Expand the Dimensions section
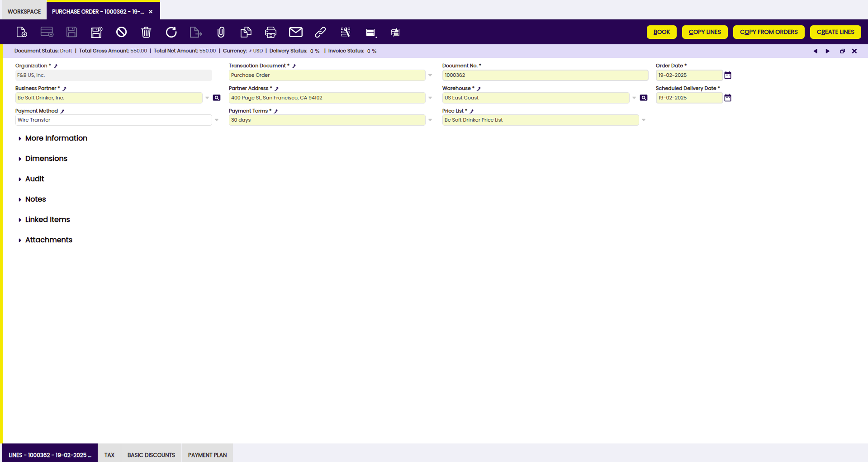The width and height of the screenshot is (868, 462). (46, 159)
